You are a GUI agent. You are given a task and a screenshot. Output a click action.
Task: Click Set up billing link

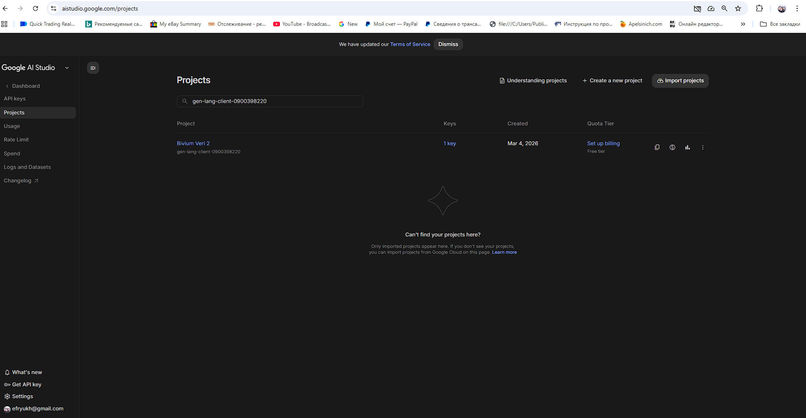tap(603, 143)
